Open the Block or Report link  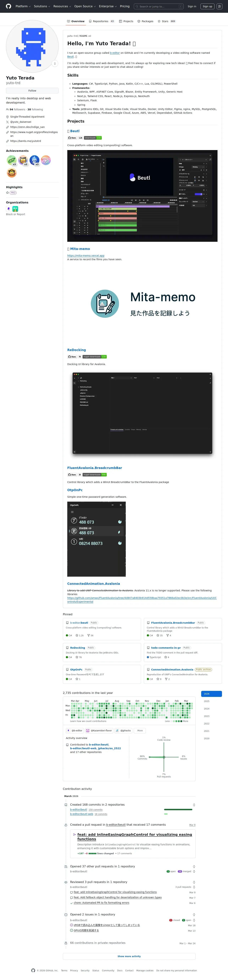coord(16,214)
